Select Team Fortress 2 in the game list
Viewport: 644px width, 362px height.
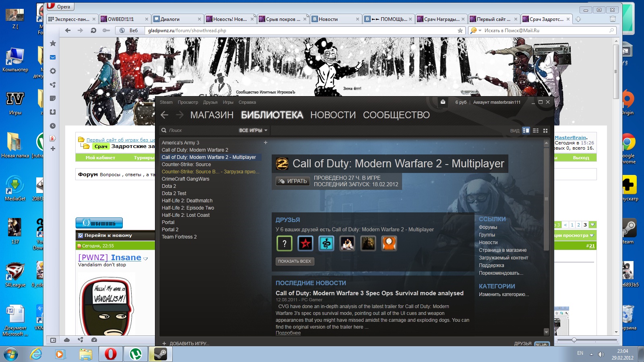[x=179, y=237]
